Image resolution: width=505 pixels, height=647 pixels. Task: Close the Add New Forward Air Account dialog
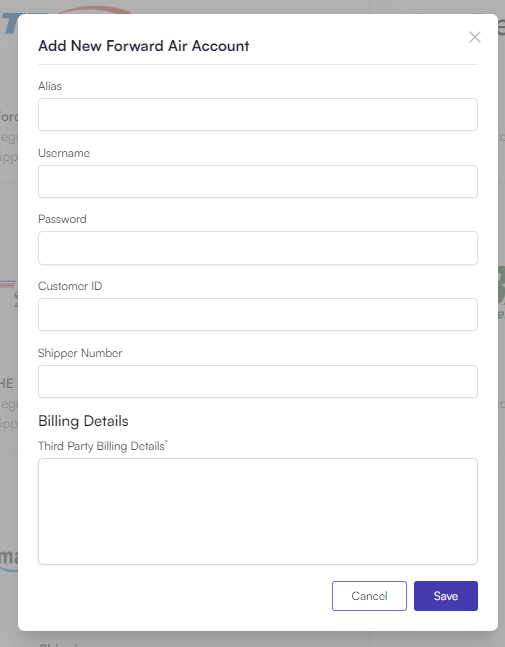tap(475, 37)
